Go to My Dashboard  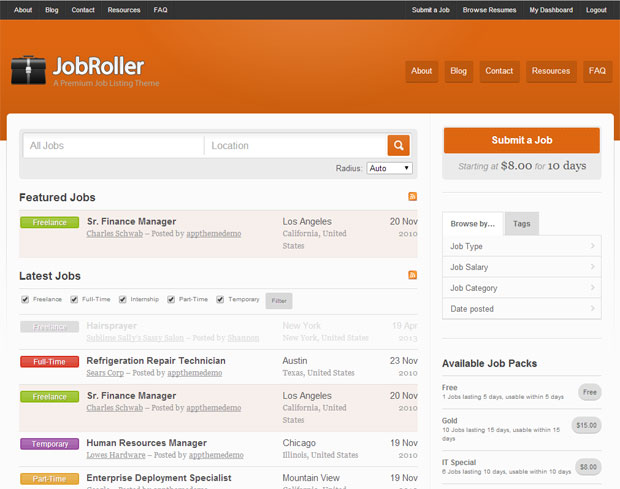[x=551, y=10]
